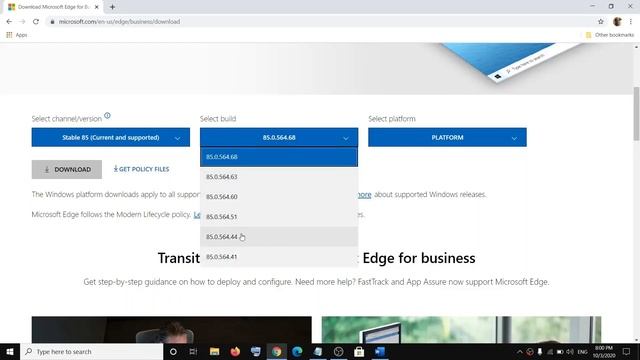Click the address bar URL

[x=119, y=22]
